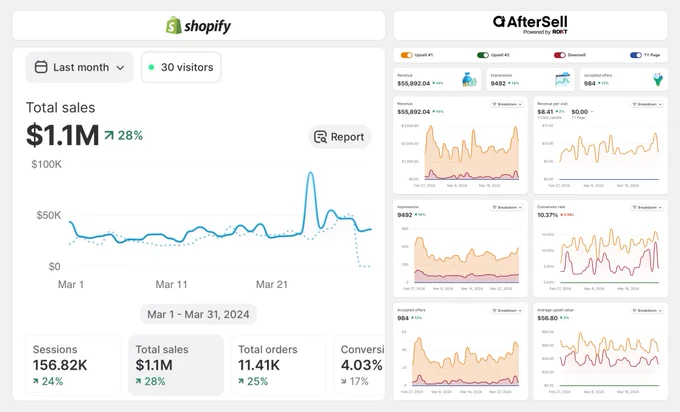The image size is (680, 412).
Task: Click the 156.82K sessions value
Action: pyautogui.click(x=60, y=365)
